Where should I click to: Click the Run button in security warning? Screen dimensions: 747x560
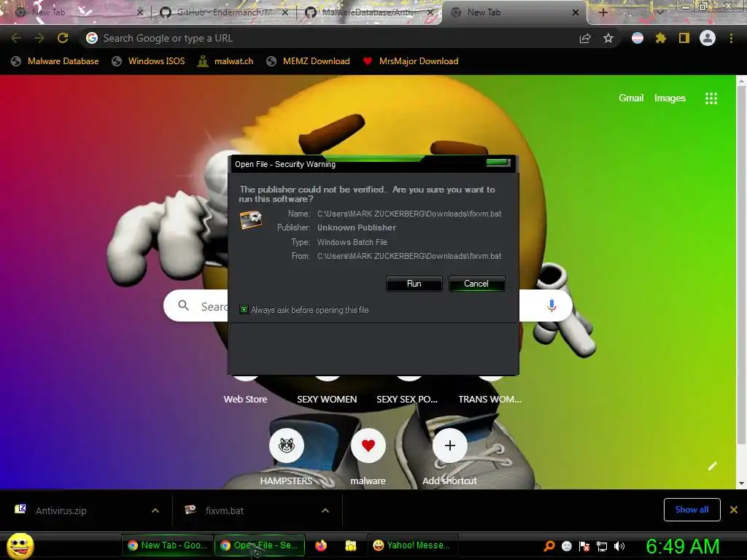pyautogui.click(x=414, y=284)
